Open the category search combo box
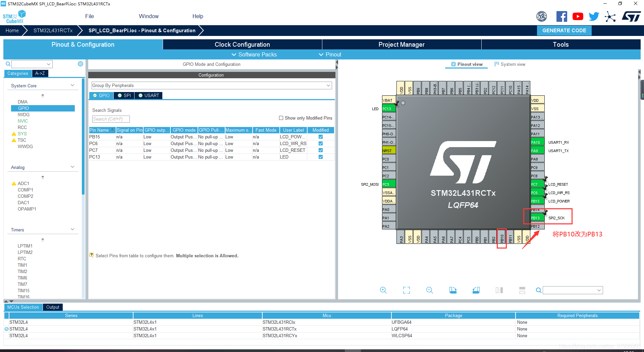Screen dimensions: 644x352 click(32, 64)
